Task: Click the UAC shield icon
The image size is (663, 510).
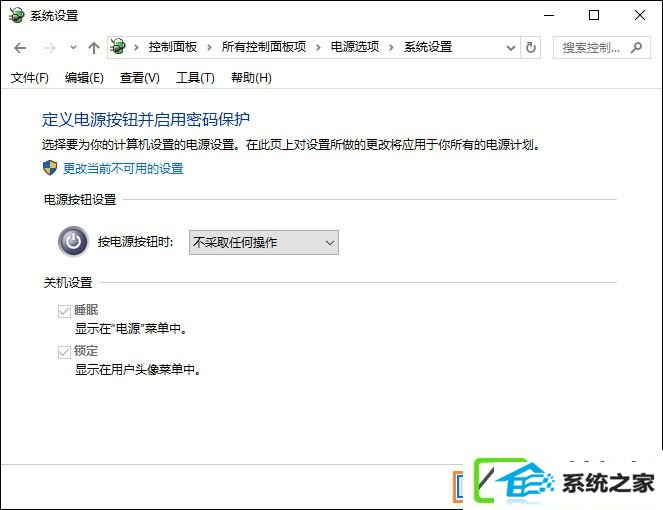Action: click(50, 168)
